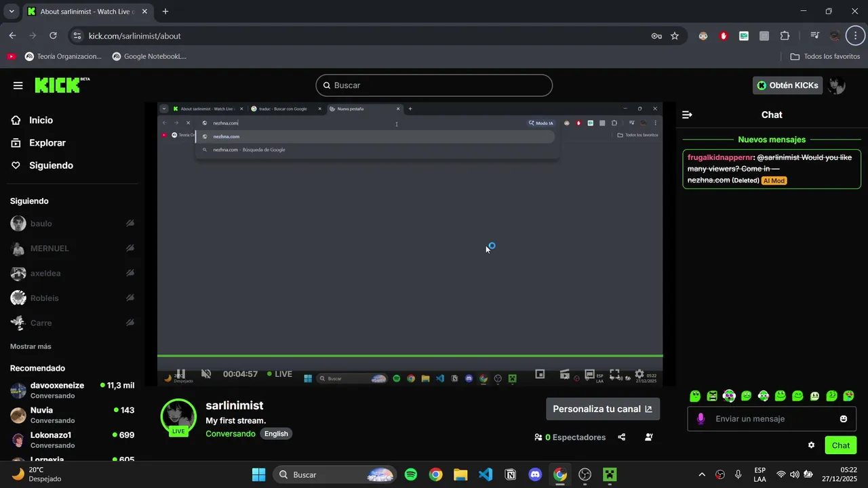Image resolution: width=868 pixels, height=488 pixels.
Task: Open the mini player mode
Action: (x=540, y=373)
